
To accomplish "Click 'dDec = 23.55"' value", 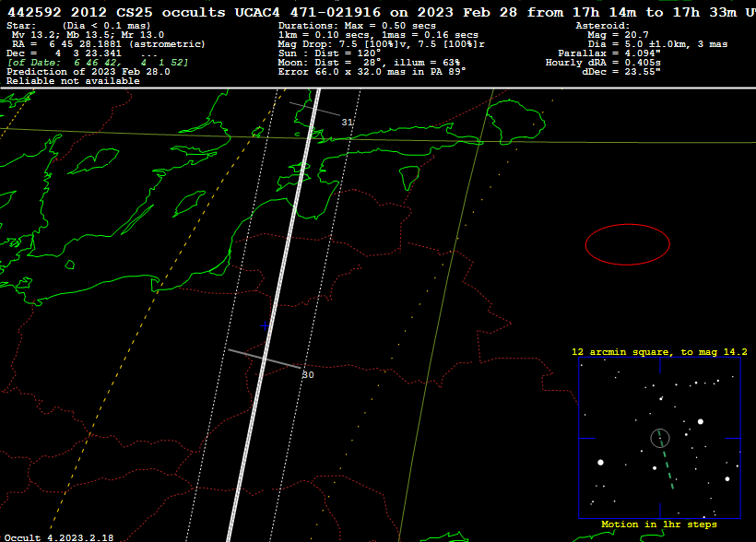I will [621, 71].
